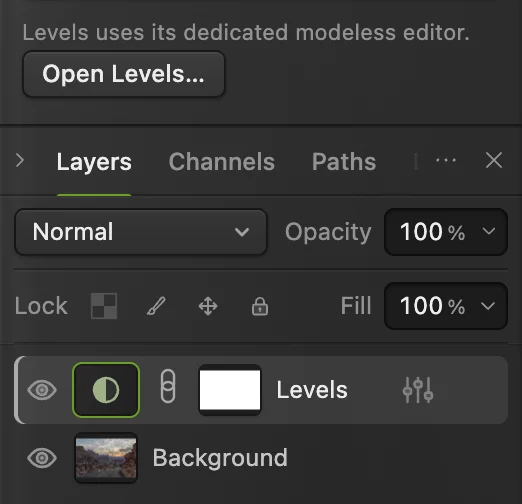Hide the Background layer via eye icon

pyautogui.click(x=42, y=458)
